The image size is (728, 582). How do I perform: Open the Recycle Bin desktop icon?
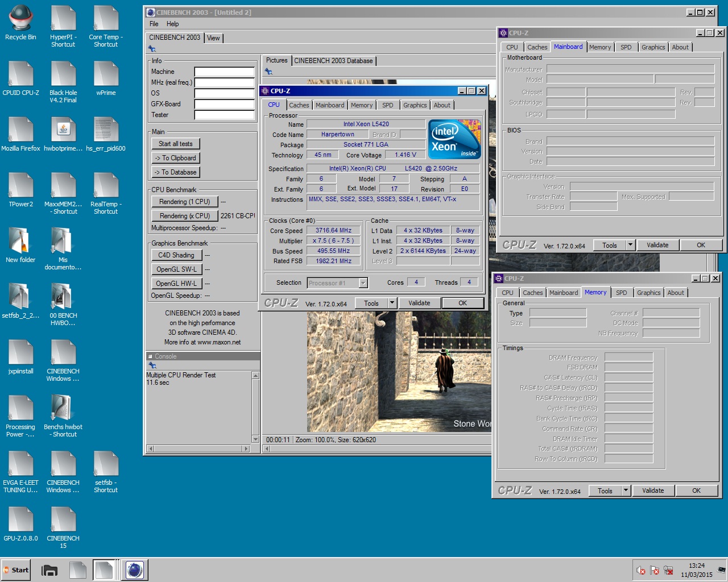[20, 23]
